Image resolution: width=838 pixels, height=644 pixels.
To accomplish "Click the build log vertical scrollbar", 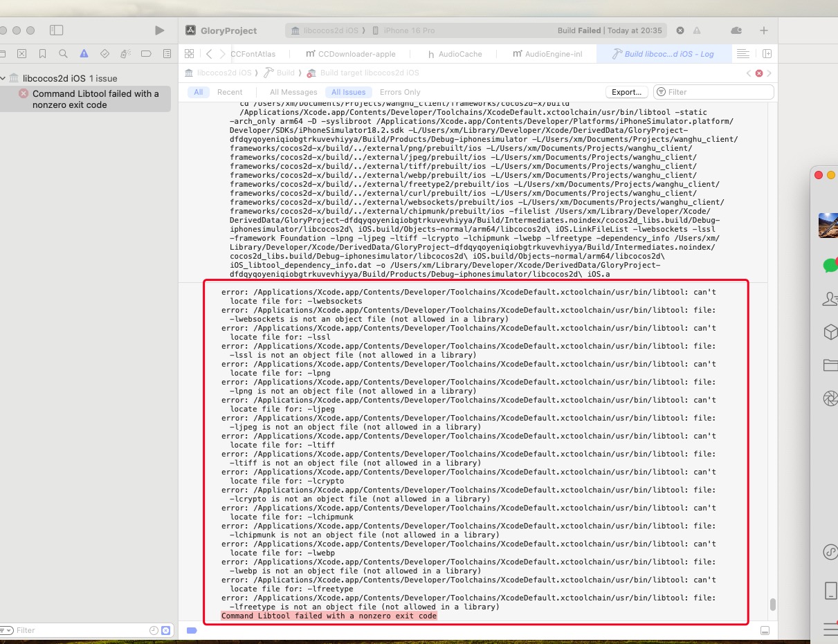I will coord(773,605).
